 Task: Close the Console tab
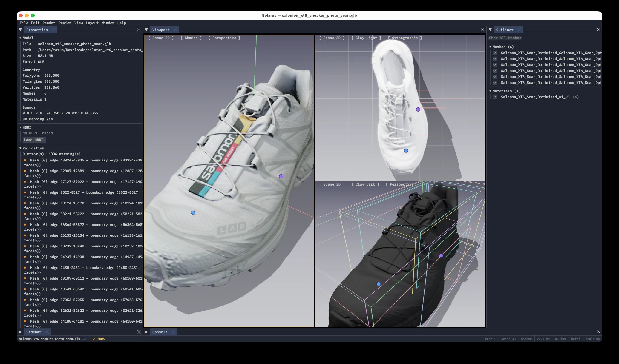pos(173,332)
